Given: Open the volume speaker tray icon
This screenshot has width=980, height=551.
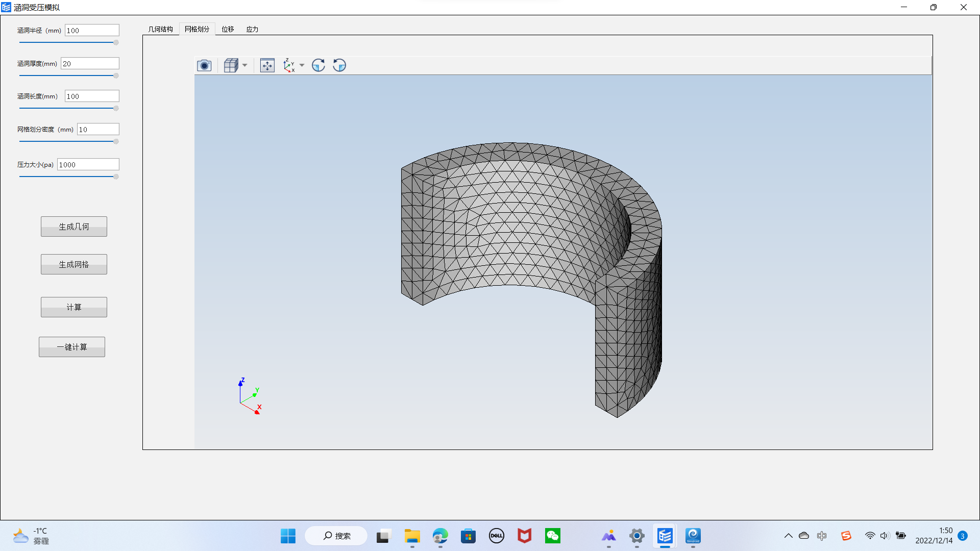Looking at the screenshot, I should point(885,536).
